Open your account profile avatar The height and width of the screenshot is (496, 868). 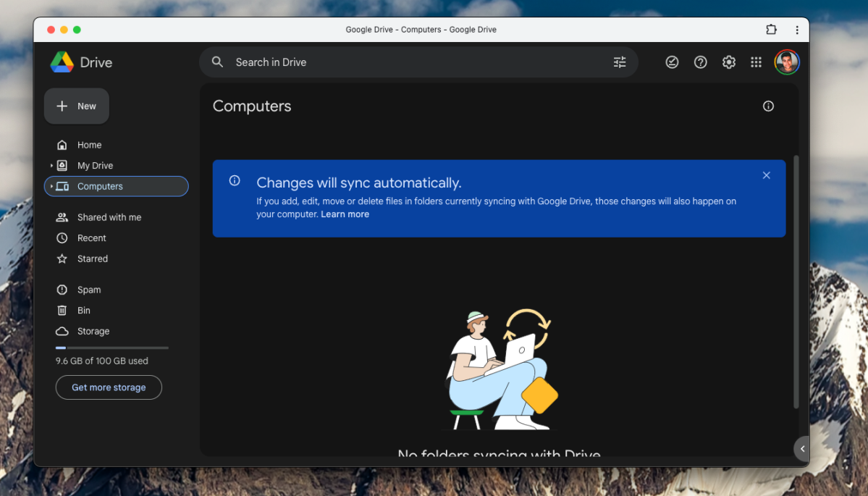[x=786, y=62]
